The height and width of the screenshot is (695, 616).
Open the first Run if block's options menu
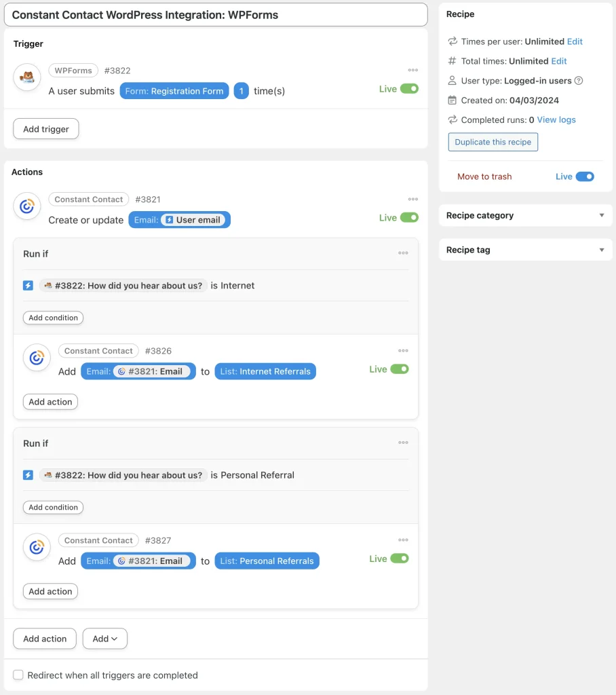pyautogui.click(x=403, y=252)
